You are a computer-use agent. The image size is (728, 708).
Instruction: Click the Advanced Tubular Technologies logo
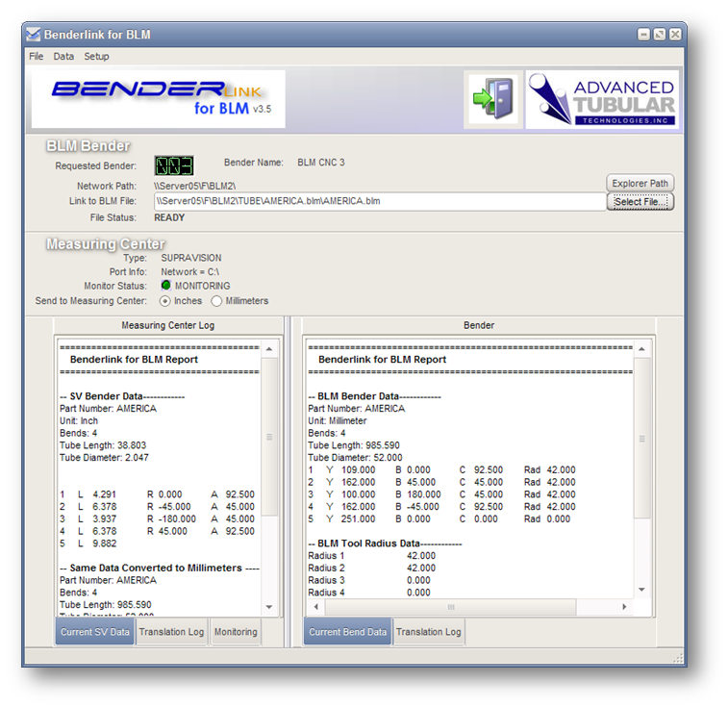click(x=601, y=100)
